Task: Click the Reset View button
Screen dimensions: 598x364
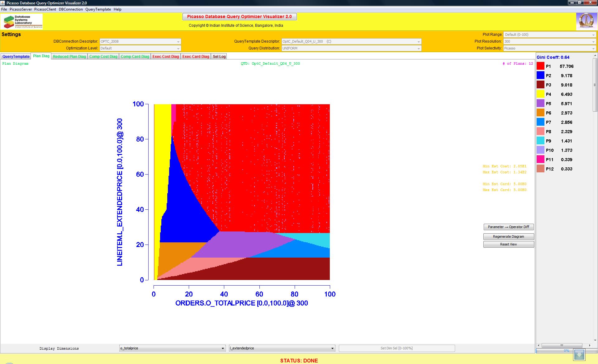Action: [x=508, y=244]
